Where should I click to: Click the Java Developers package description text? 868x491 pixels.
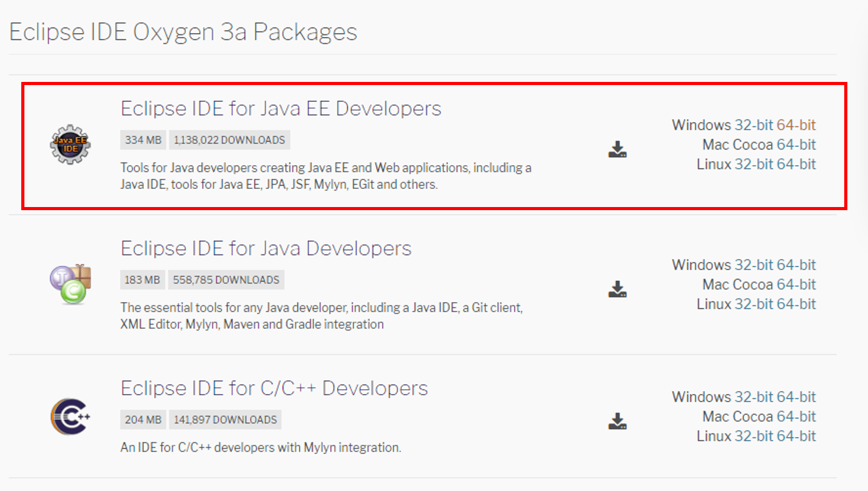coord(321,316)
